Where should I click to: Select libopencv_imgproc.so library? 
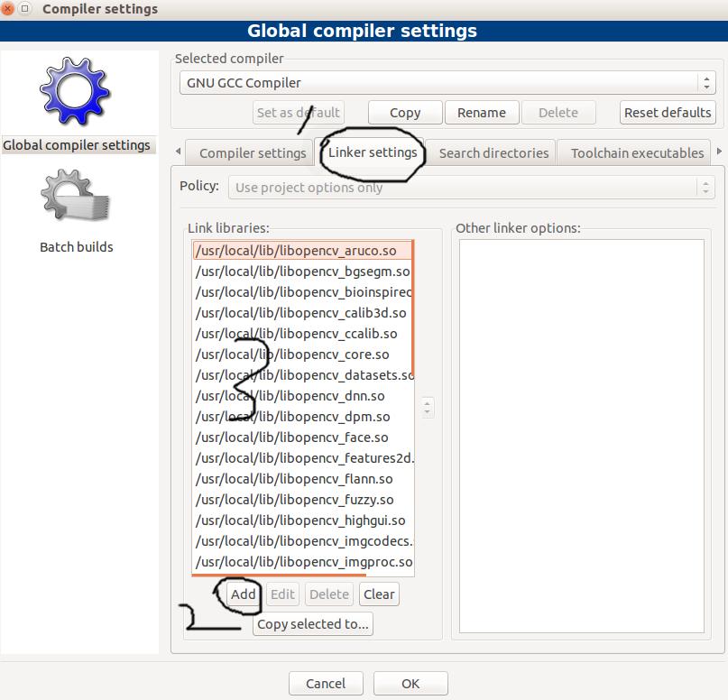click(303, 562)
